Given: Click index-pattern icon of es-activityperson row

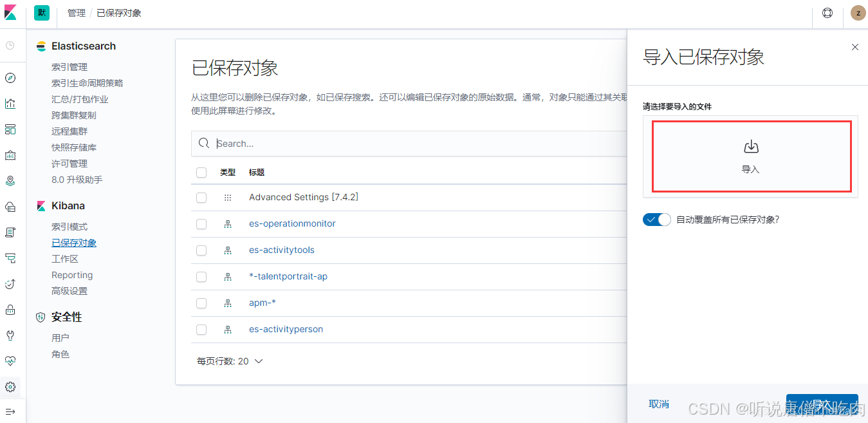Looking at the screenshot, I should 227,330.
